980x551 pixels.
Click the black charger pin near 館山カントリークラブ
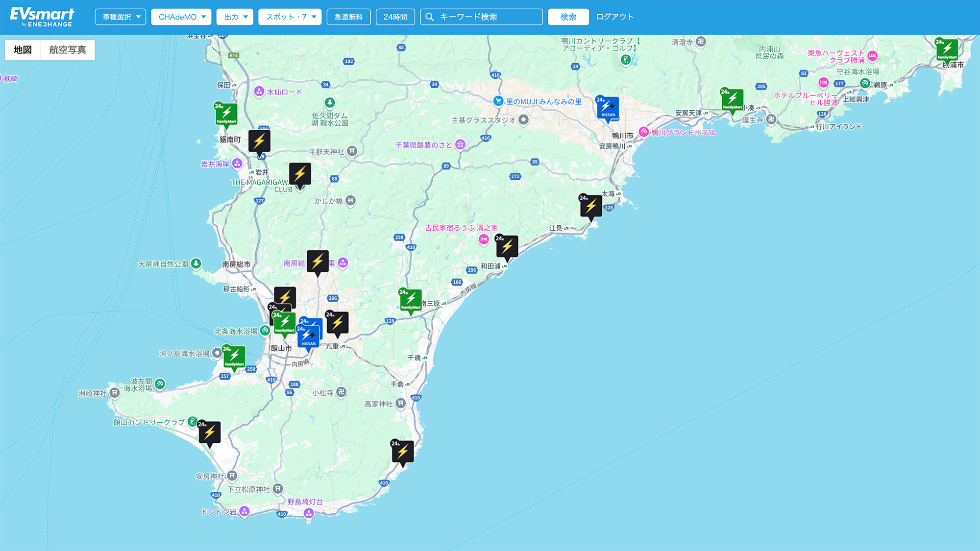click(209, 433)
